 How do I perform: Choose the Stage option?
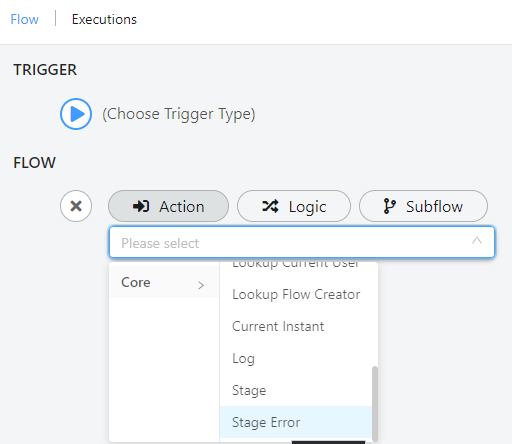pyautogui.click(x=296, y=390)
